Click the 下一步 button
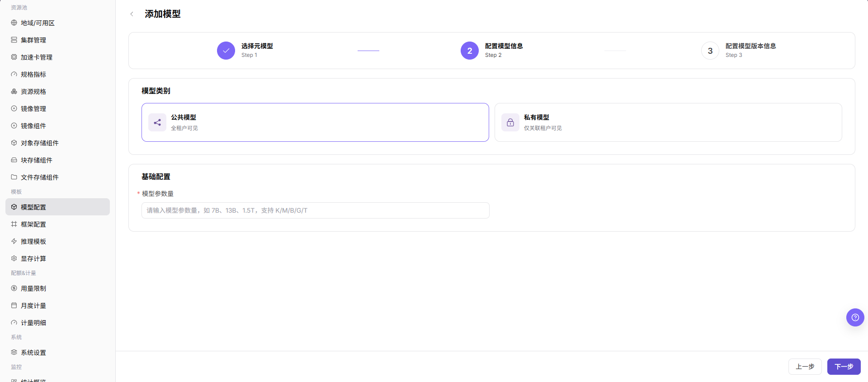 (x=844, y=367)
